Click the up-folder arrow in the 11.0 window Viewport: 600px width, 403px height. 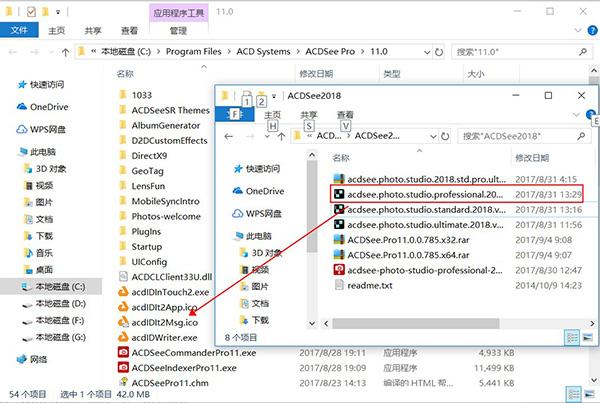tap(65, 52)
